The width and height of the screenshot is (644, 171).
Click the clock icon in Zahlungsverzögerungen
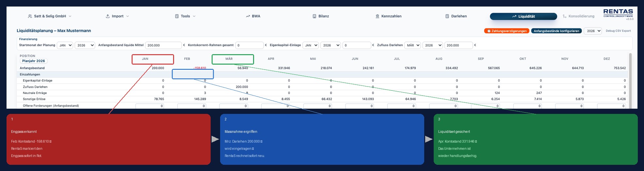point(489,31)
